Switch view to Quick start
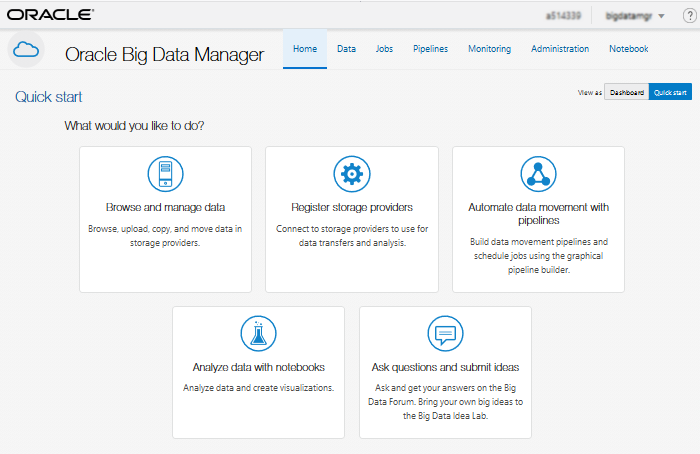Viewport: 700px width, 454px height. (670, 92)
